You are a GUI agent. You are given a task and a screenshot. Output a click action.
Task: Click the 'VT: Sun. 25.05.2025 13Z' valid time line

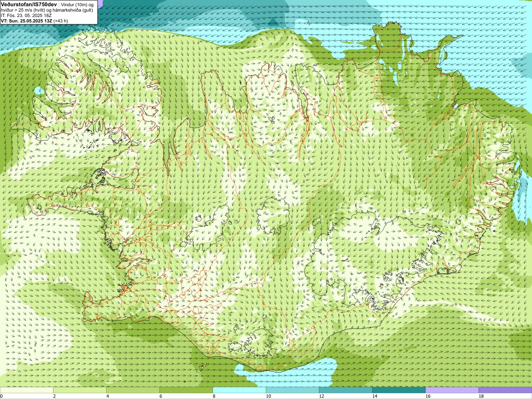click(x=26, y=21)
